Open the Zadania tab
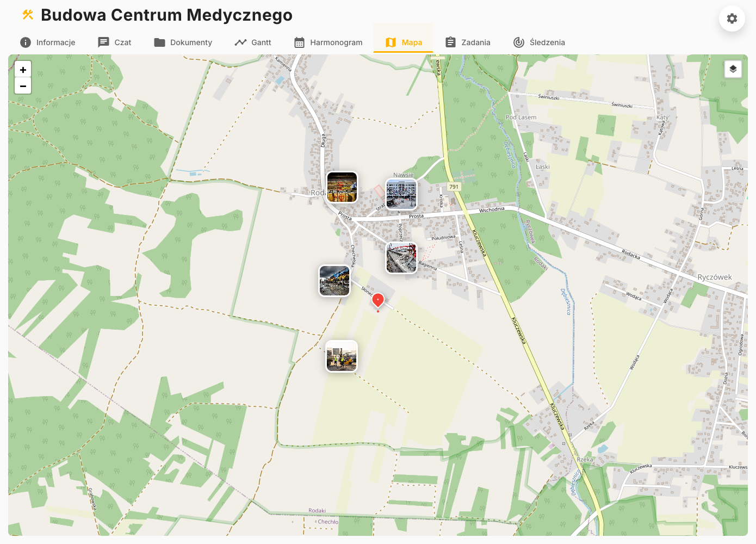This screenshot has width=756, height=544. pyautogui.click(x=468, y=42)
